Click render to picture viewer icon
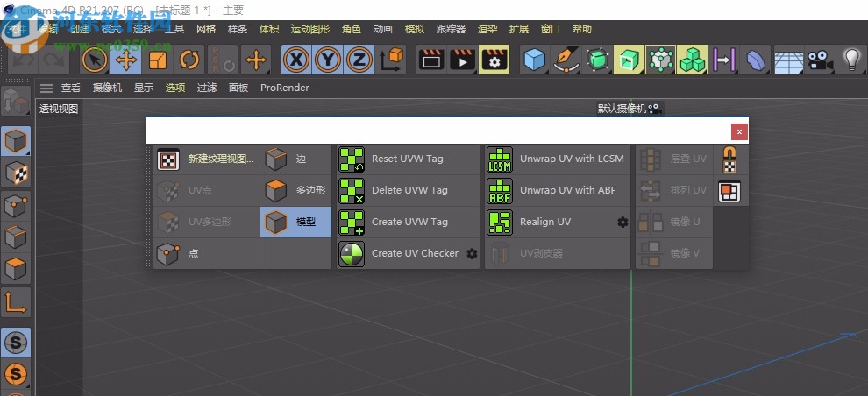 pos(463,60)
